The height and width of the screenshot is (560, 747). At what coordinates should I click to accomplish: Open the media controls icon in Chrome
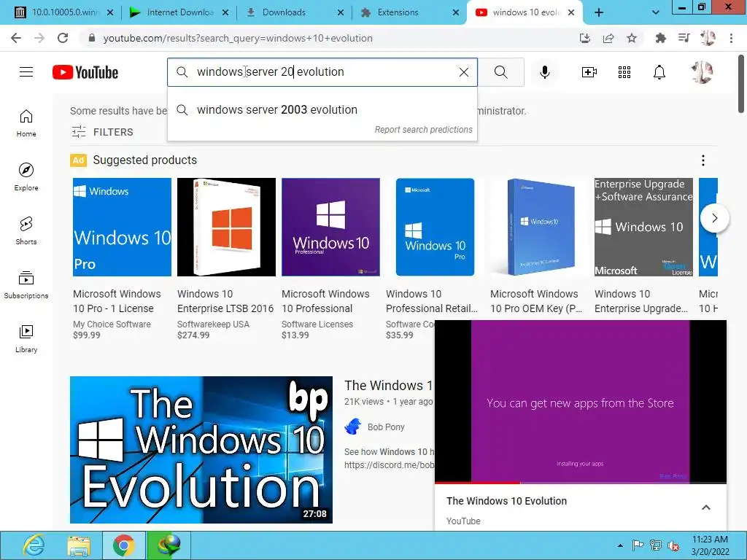pyautogui.click(x=684, y=38)
